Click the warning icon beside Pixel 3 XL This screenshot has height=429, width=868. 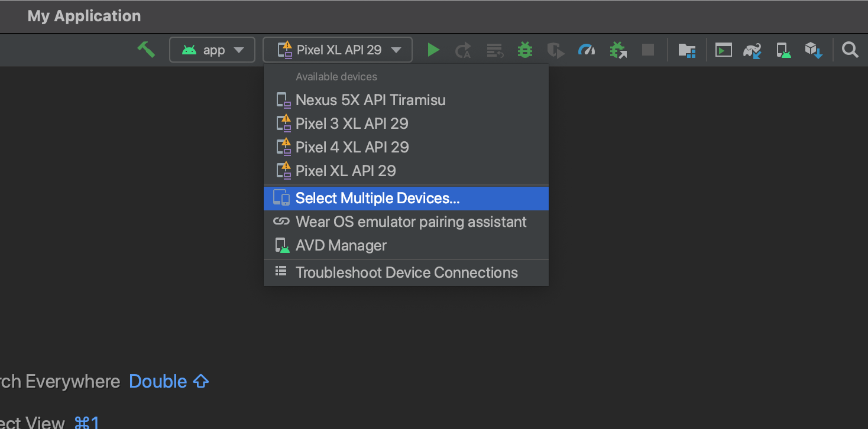[284, 123]
